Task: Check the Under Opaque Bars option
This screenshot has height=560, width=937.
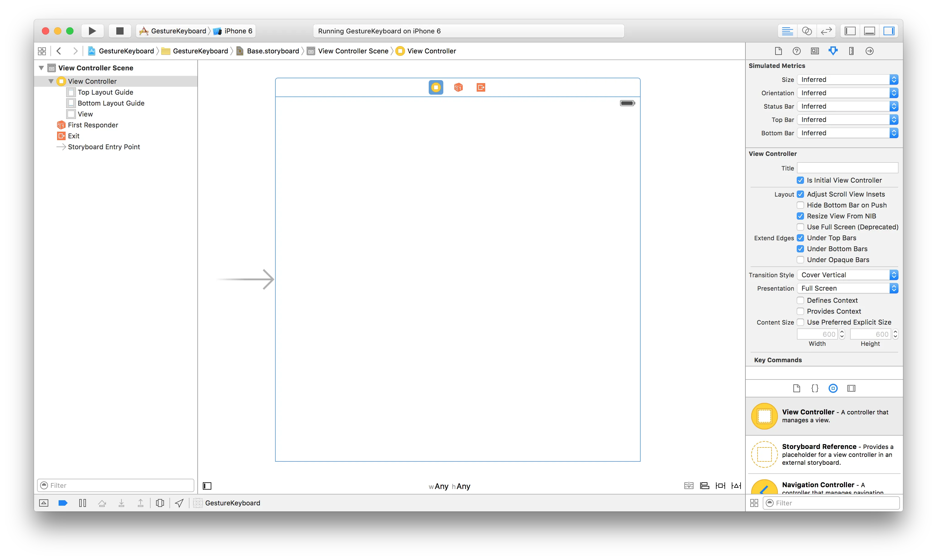Action: pyautogui.click(x=800, y=260)
